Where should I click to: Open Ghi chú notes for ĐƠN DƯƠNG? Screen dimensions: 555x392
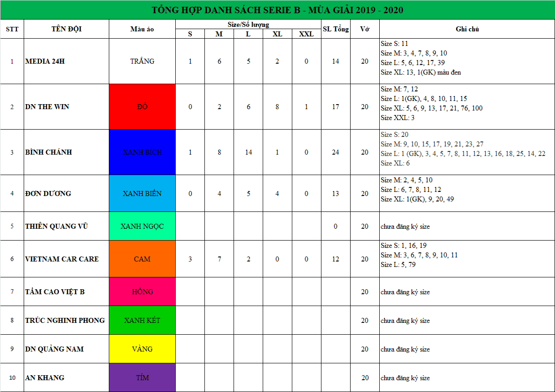[467, 194]
